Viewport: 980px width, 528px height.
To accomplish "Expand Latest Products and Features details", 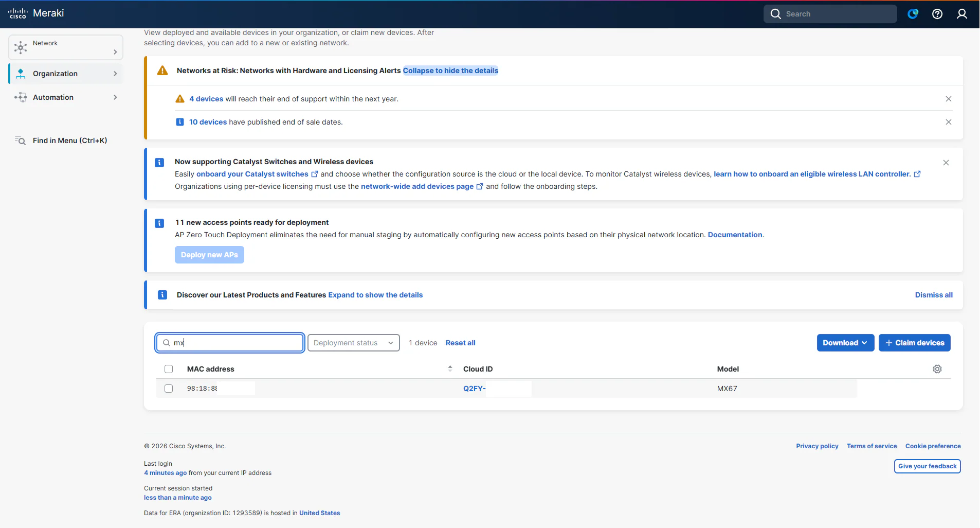I will (x=375, y=295).
